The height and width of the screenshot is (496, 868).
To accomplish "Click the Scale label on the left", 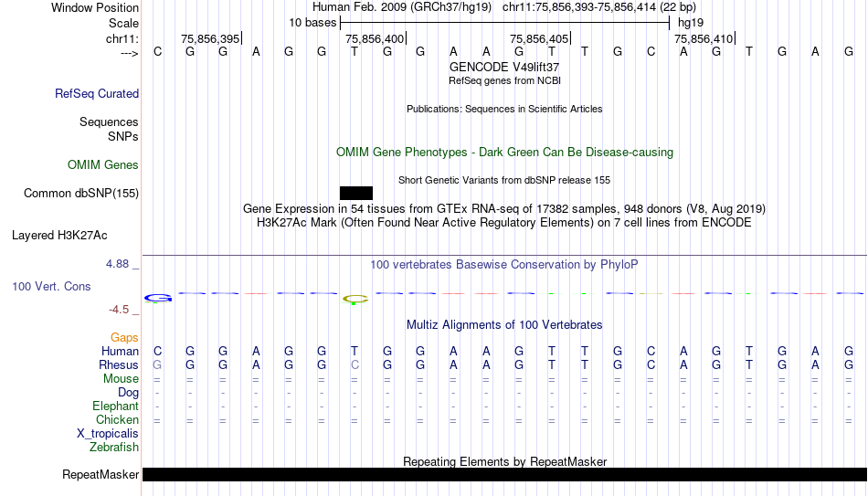I will [x=124, y=23].
